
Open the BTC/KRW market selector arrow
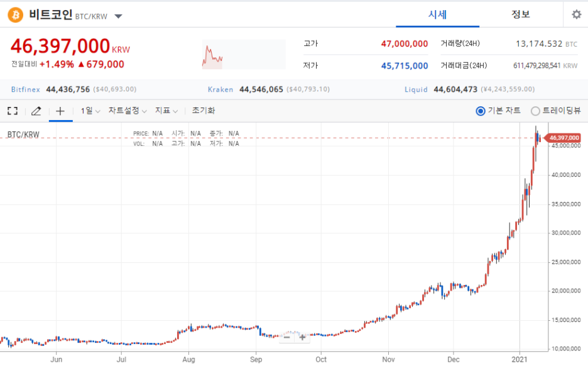118,16
